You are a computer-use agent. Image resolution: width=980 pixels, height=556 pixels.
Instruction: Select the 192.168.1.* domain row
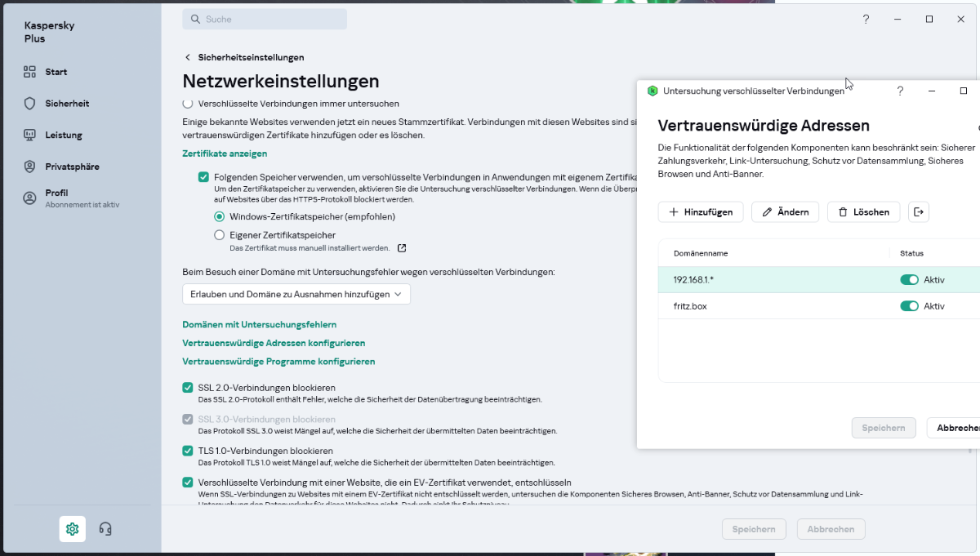pos(819,280)
